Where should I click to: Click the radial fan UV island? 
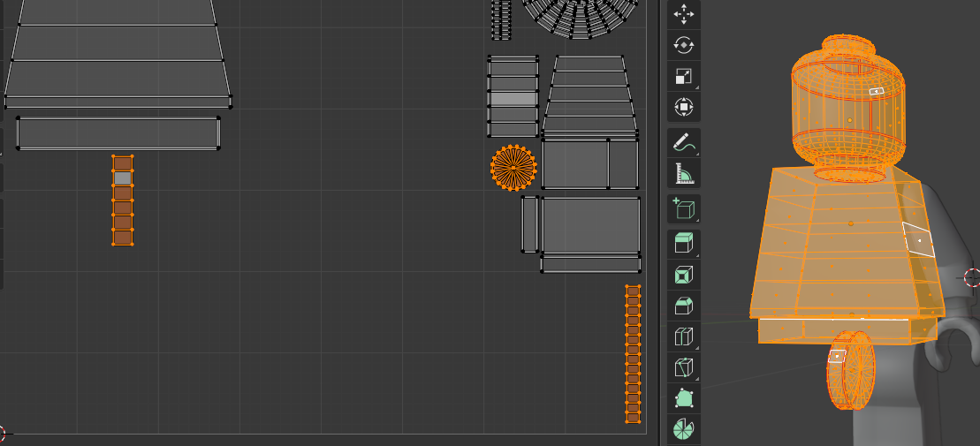[x=580, y=19]
